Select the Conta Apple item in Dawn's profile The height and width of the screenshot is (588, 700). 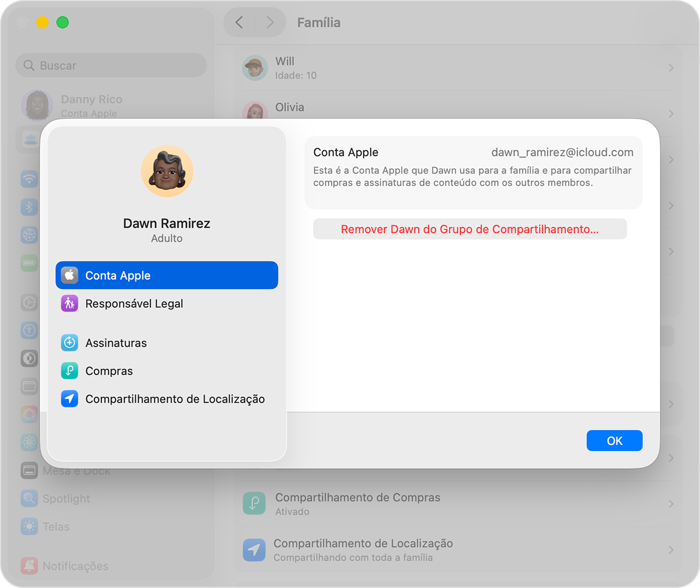166,275
